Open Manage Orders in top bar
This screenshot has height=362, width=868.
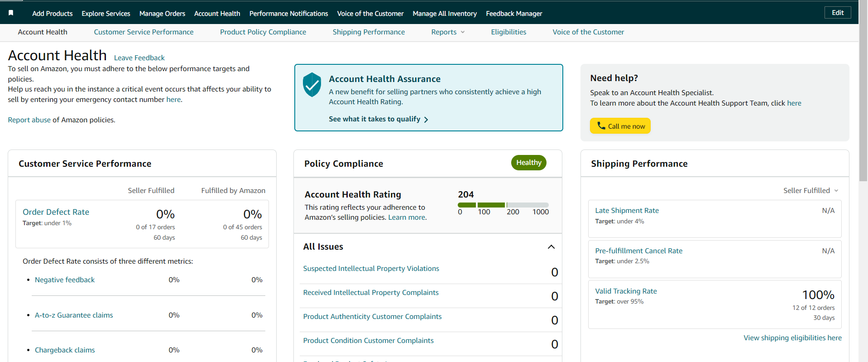(x=162, y=14)
